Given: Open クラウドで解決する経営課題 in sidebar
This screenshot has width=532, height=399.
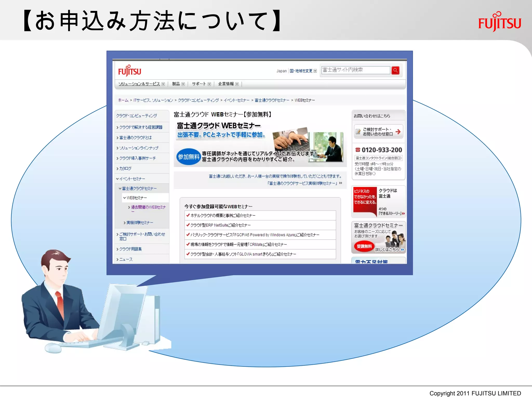Looking at the screenshot, I should click(x=141, y=127).
